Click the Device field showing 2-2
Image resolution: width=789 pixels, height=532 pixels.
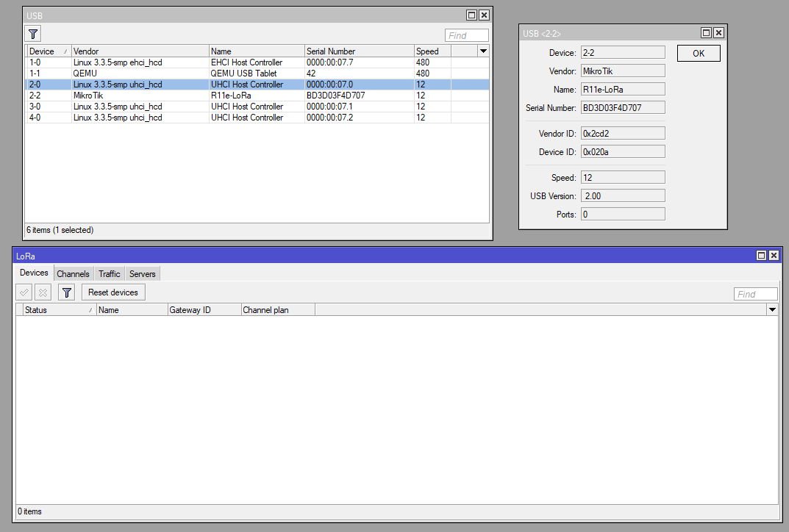pos(623,53)
